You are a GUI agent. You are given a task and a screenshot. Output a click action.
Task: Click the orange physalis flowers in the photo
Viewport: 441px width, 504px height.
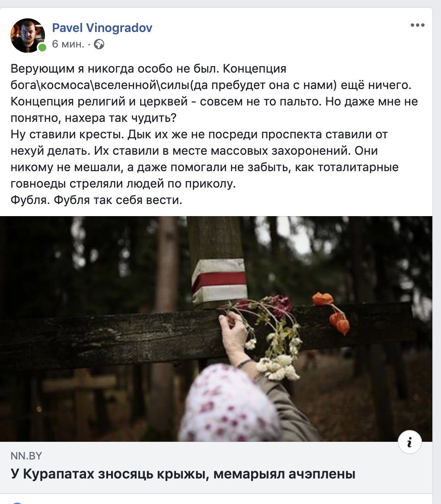(332, 312)
